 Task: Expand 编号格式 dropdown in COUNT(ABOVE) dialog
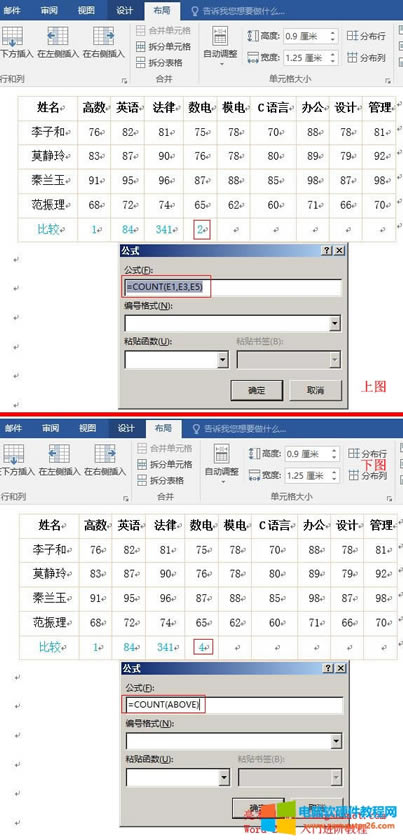tap(337, 741)
